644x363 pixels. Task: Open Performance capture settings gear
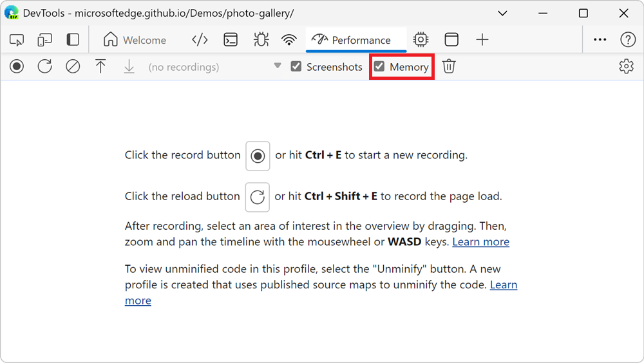pos(627,66)
